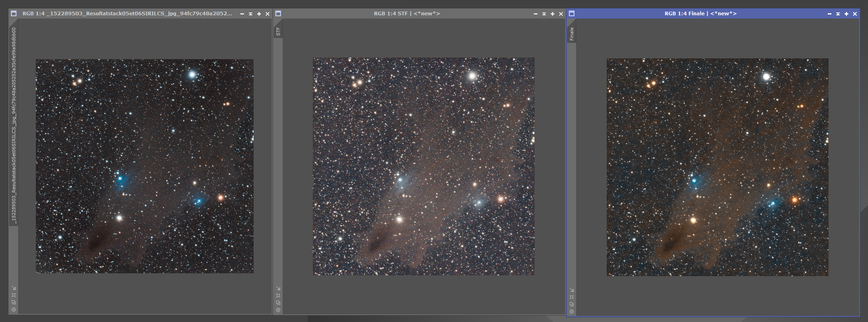Maximize the Finale window with the plus button
The width and height of the screenshot is (868, 322).
[x=846, y=14]
